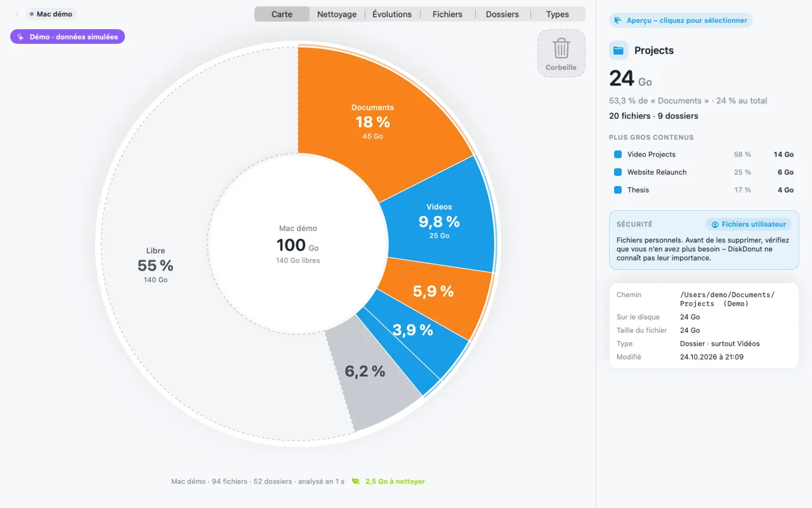Select the blue 3,9 % segment

(x=413, y=330)
